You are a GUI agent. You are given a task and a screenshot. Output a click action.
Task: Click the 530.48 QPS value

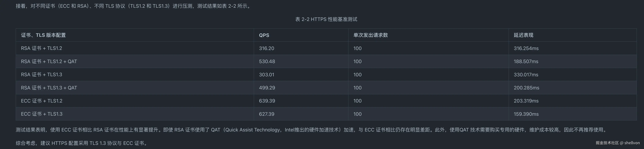(x=267, y=61)
